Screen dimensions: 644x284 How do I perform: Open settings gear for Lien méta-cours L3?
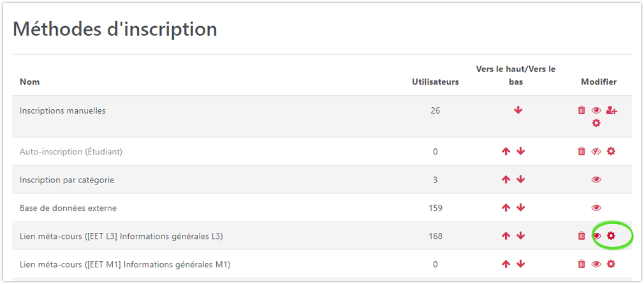[611, 236]
